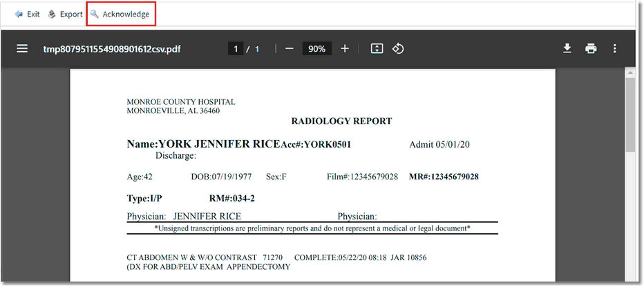The height and width of the screenshot is (287, 644).
Task: Click the DOB:07/19/1977 text
Action: click(221, 177)
